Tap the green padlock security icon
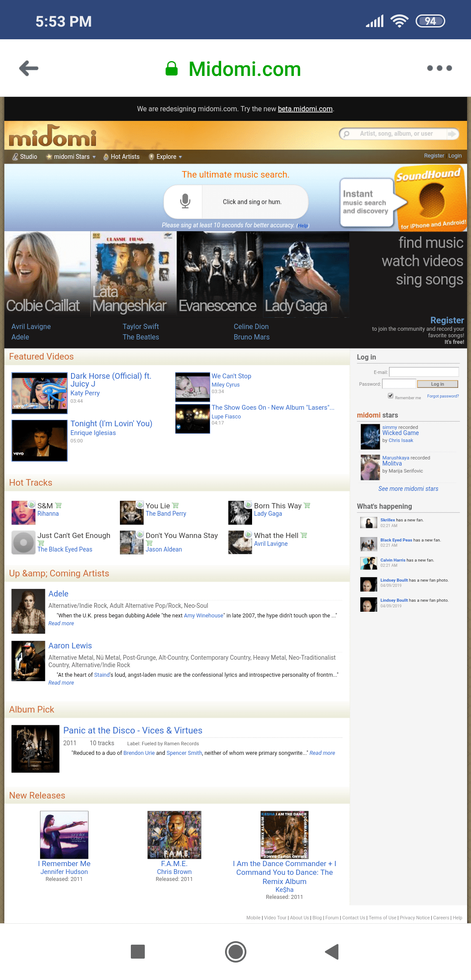This screenshot has height=980, width=471. (172, 69)
